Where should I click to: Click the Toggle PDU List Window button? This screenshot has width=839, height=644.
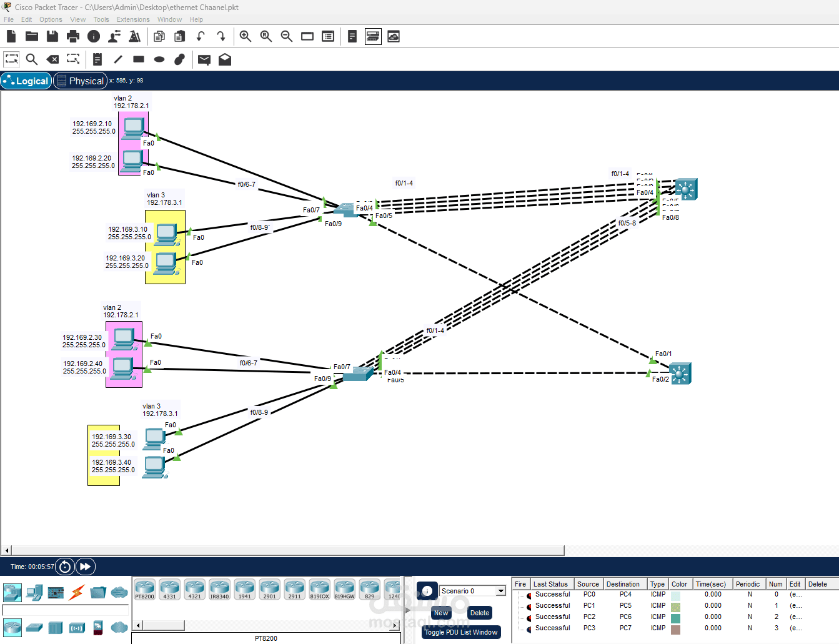click(x=461, y=632)
